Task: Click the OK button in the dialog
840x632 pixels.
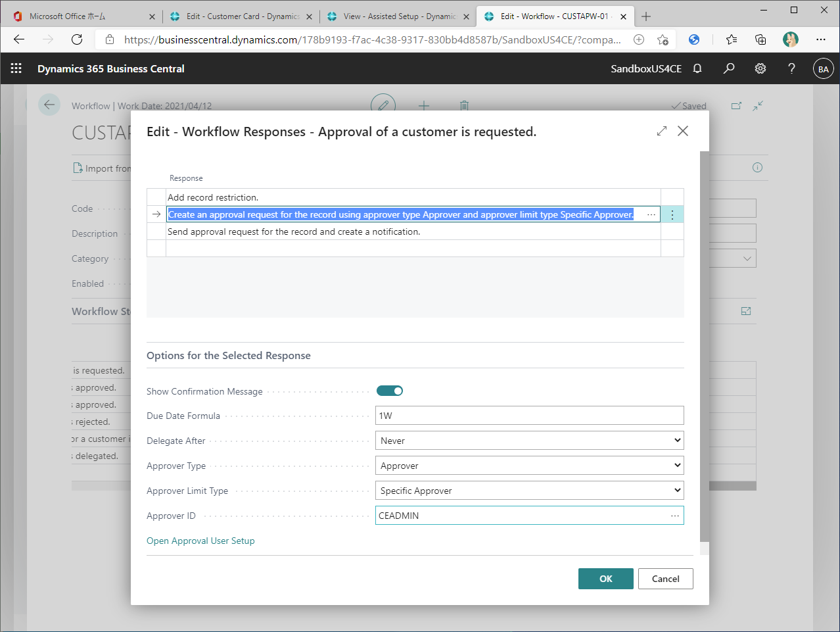Action: [605, 579]
